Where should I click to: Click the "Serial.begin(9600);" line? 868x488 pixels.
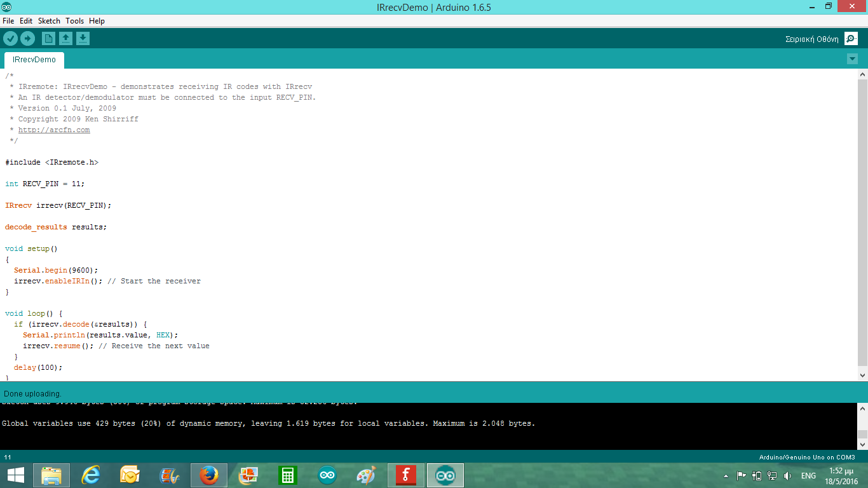tap(57, 270)
